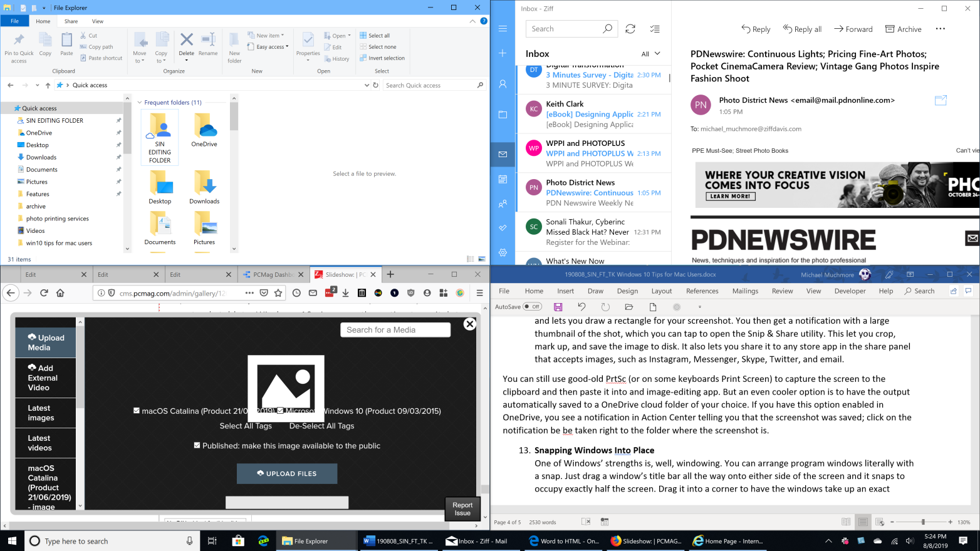The width and height of the screenshot is (980, 551).
Task: Switch File Explorer to large icons view
Action: click(482, 259)
